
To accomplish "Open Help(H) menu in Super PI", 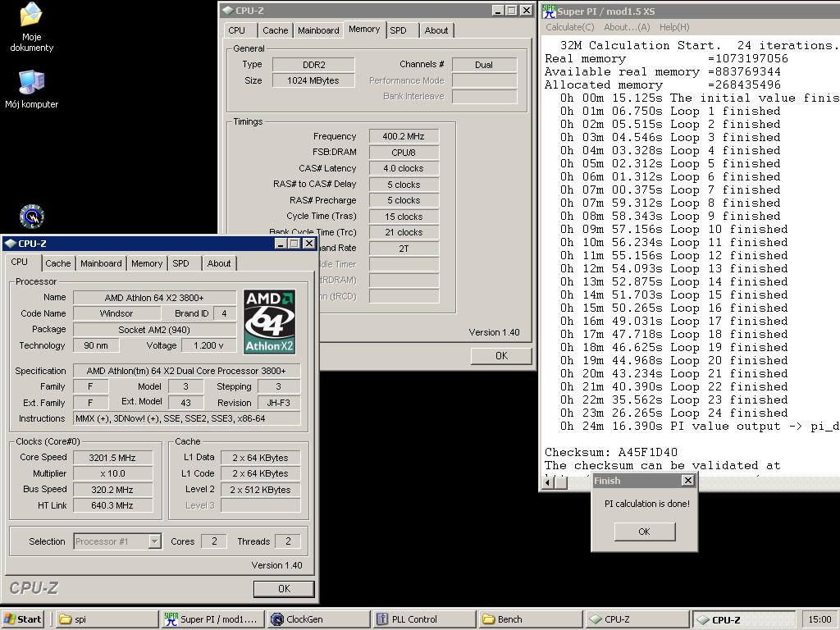I will coord(674,27).
